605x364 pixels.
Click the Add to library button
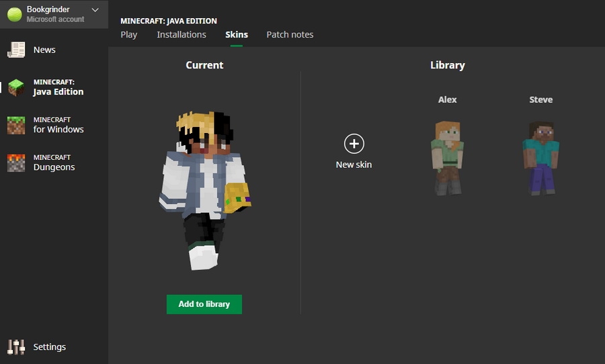tap(204, 304)
